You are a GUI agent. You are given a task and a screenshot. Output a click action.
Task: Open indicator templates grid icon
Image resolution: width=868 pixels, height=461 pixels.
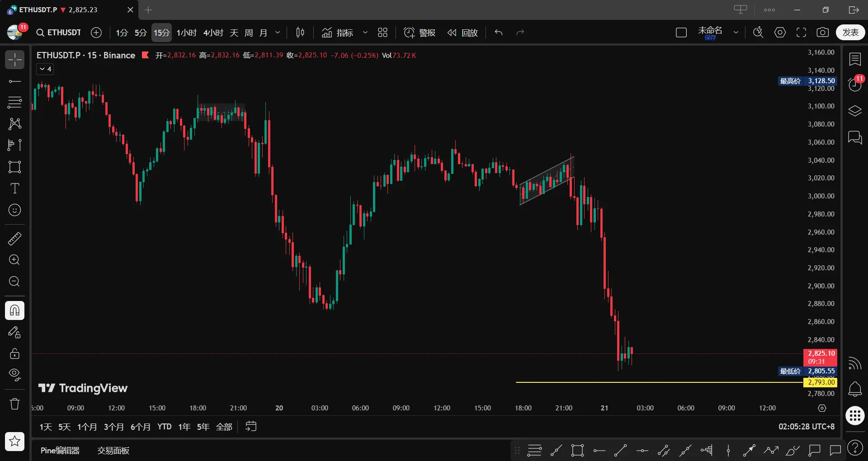(382, 33)
